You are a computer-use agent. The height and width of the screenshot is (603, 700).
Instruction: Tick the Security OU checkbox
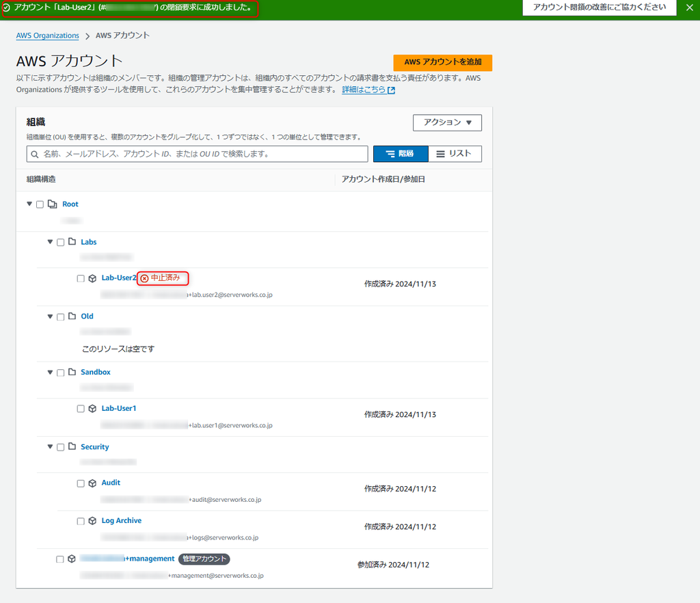tap(60, 447)
